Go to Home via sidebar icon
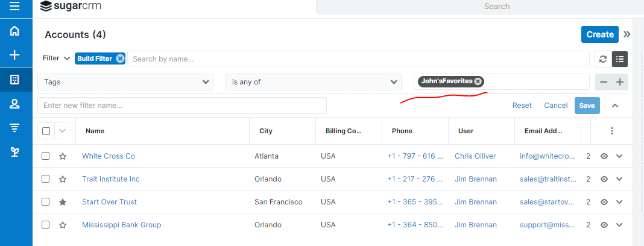The image size is (644, 246). [x=15, y=31]
